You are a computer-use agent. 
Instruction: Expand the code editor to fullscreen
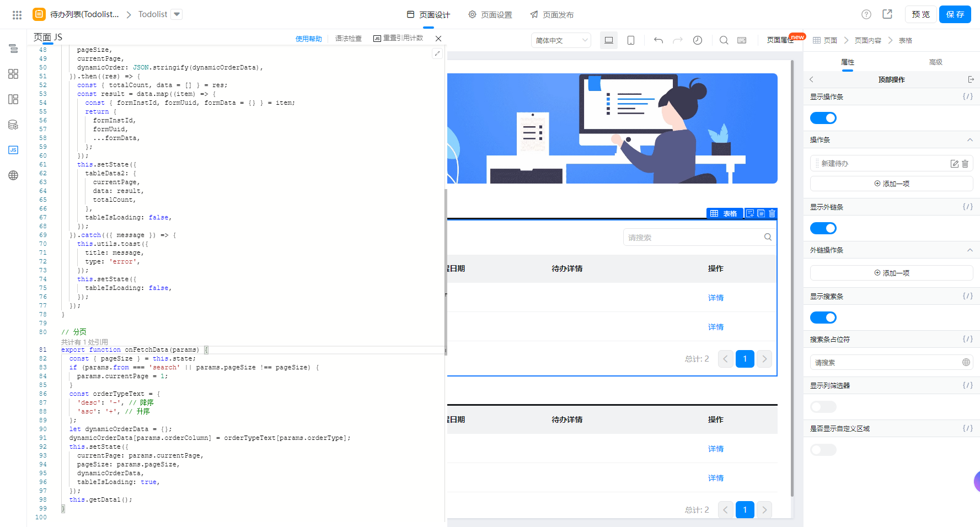[x=437, y=53]
